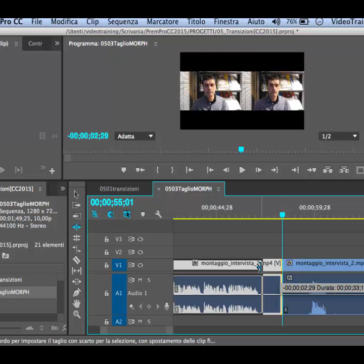Click folder icon in Project panel

[x=5, y=256]
